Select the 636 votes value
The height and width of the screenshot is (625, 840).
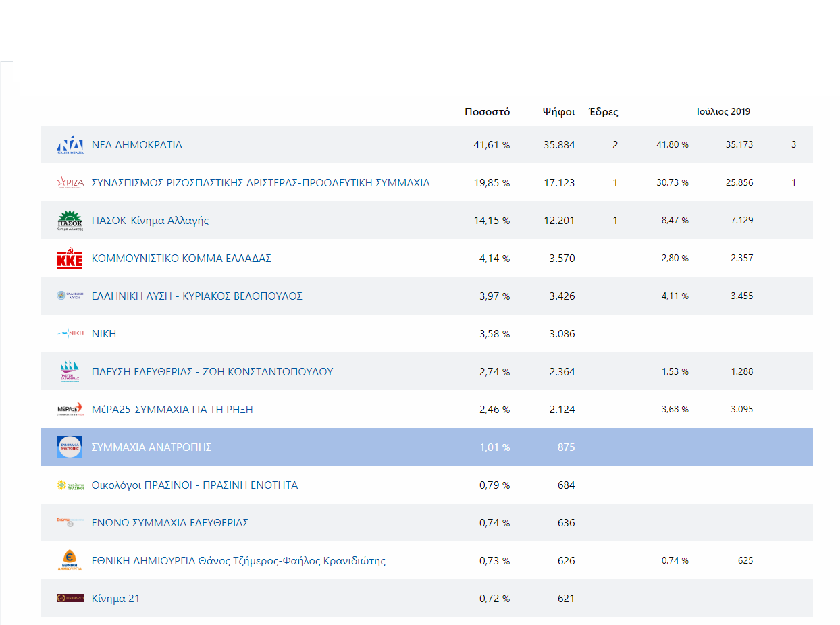[x=567, y=523]
